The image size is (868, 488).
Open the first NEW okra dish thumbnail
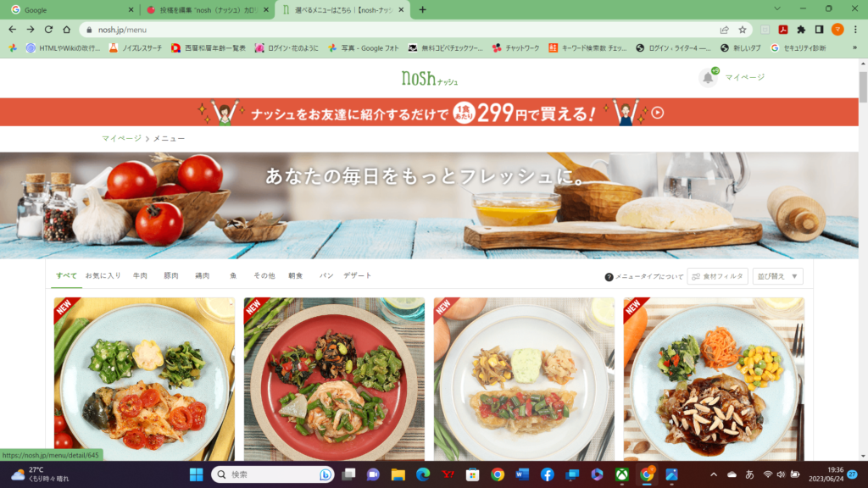[x=144, y=379]
